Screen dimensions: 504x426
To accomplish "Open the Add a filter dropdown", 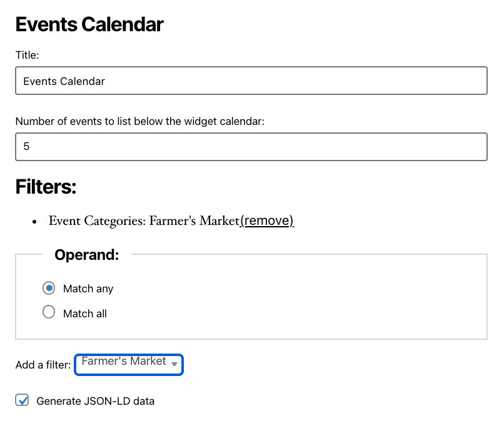I will (128, 364).
